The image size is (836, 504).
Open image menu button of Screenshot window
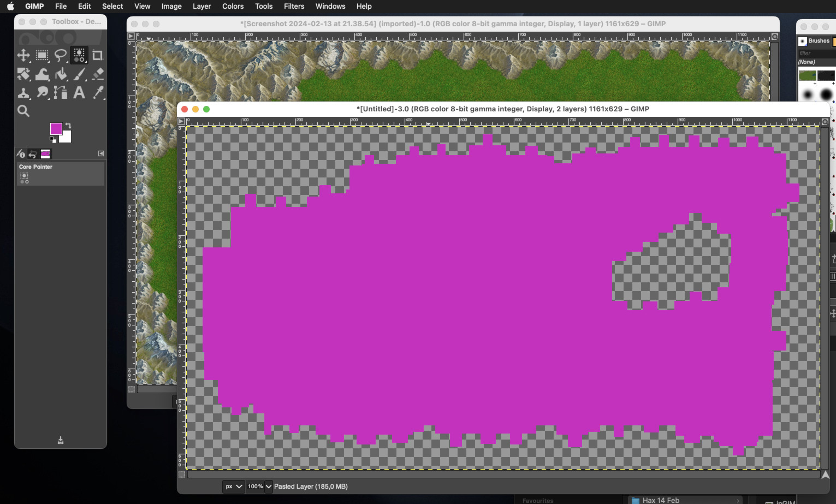[x=131, y=37]
